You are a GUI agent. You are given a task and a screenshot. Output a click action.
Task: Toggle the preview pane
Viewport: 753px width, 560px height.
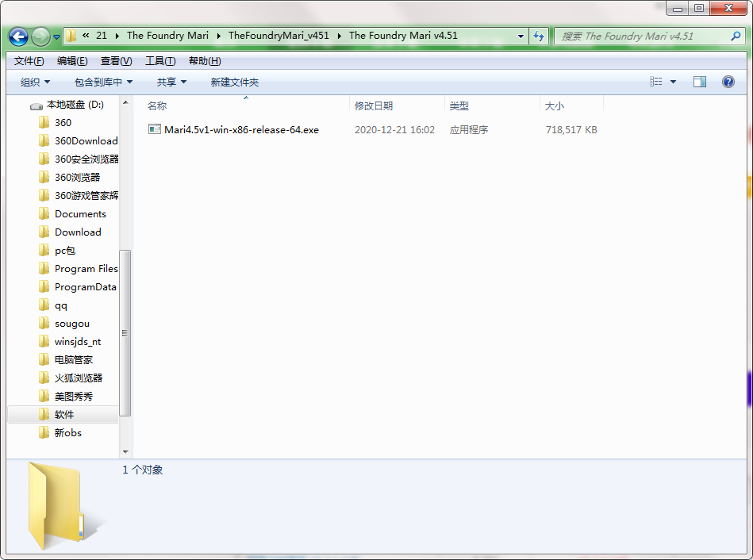(x=699, y=82)
